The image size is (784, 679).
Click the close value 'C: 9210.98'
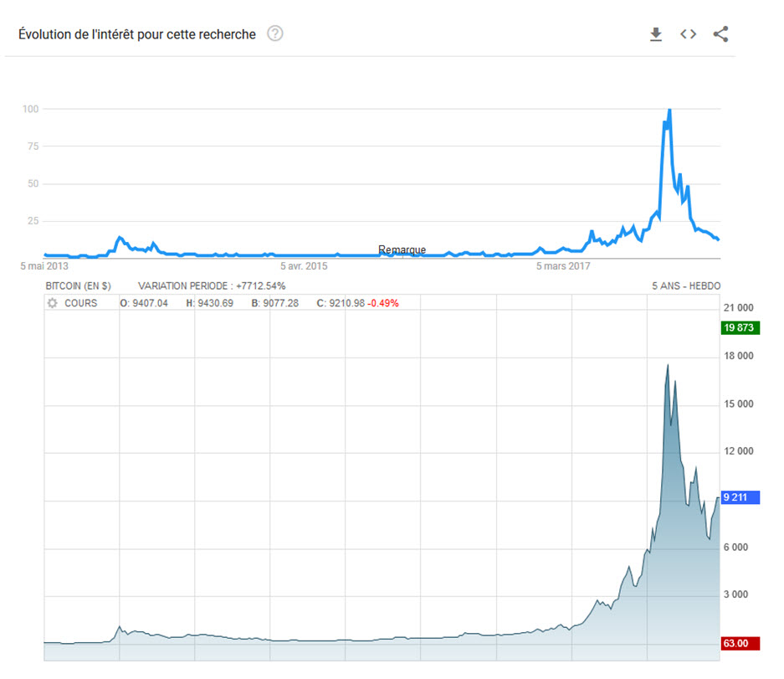pyautogui.click(x=341, y=303)
